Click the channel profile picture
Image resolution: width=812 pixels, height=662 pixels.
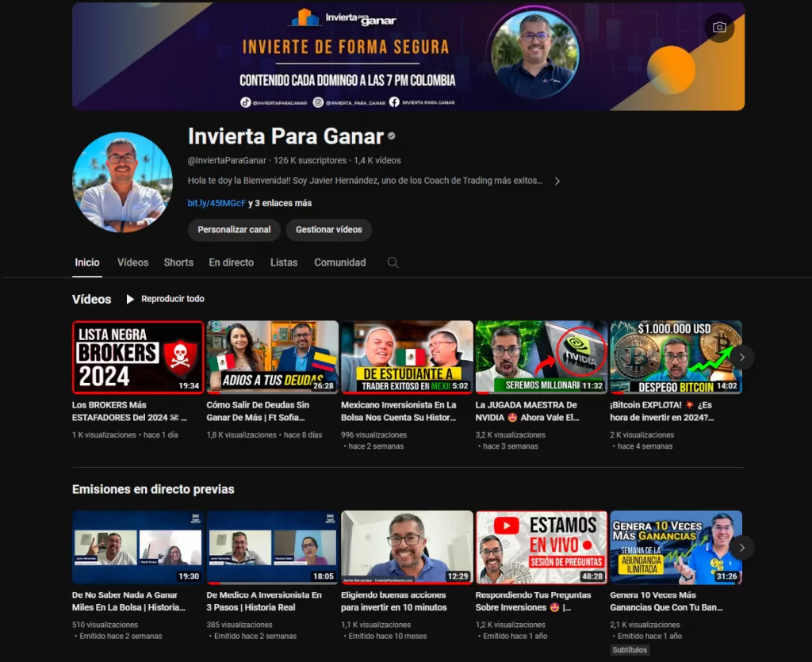point(123,182)
